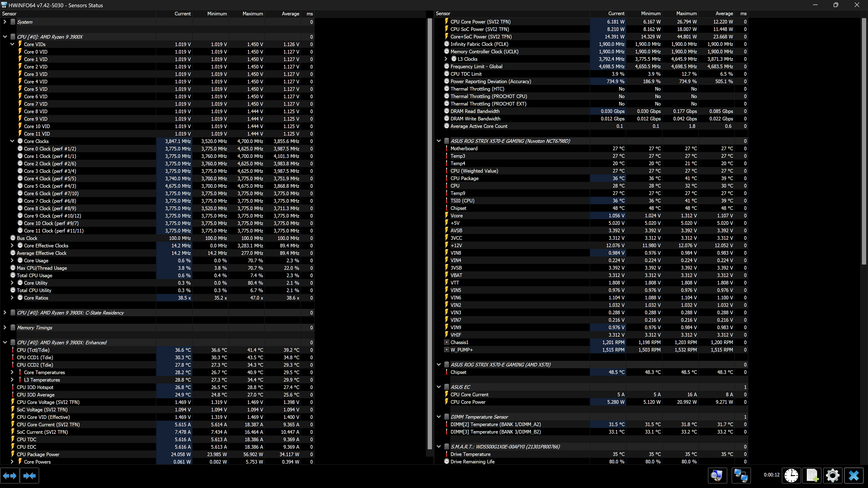Click left panel Maximum column header
868x488 pixels.
pyautogui.click(x=247, y=14)
